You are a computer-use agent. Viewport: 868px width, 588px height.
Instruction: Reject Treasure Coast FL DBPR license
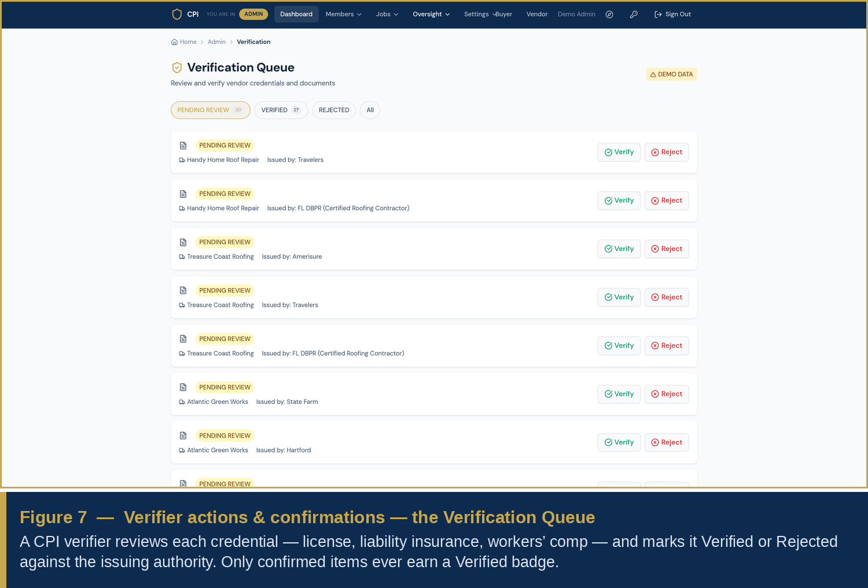click(667, 346)
